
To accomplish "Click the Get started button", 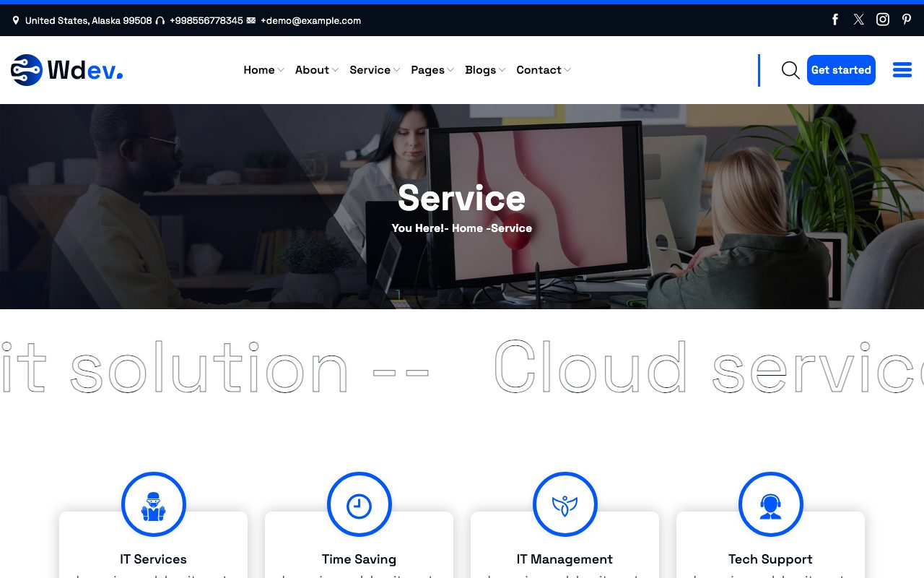I will (x=841, y=70).
